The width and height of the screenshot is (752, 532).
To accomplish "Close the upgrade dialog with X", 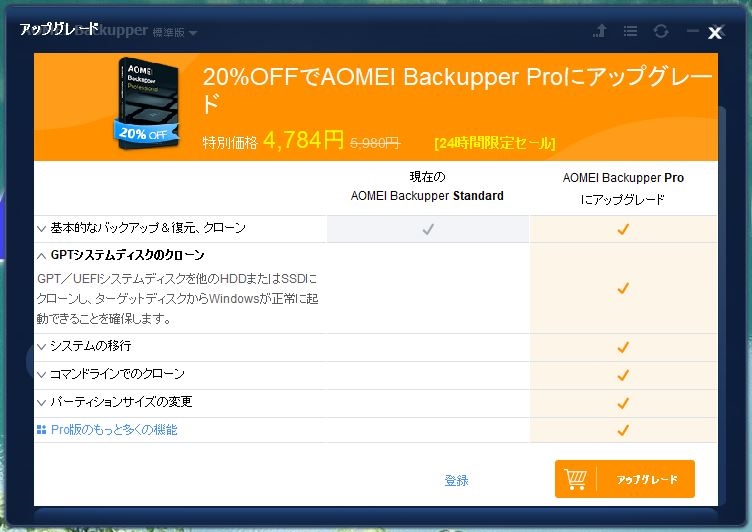I will tap(715, 33).
